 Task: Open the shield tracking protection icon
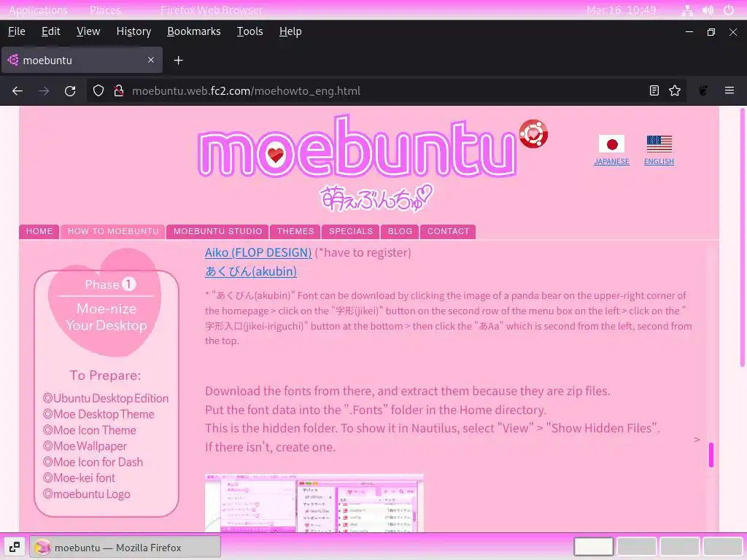tap(98, 91)
